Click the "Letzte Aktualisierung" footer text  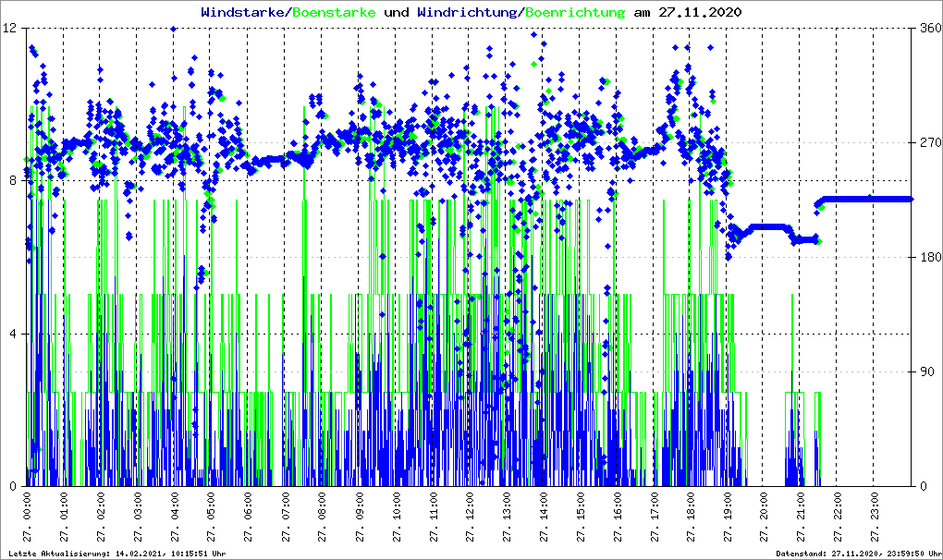pyautogui.click(x=115, y=554)
